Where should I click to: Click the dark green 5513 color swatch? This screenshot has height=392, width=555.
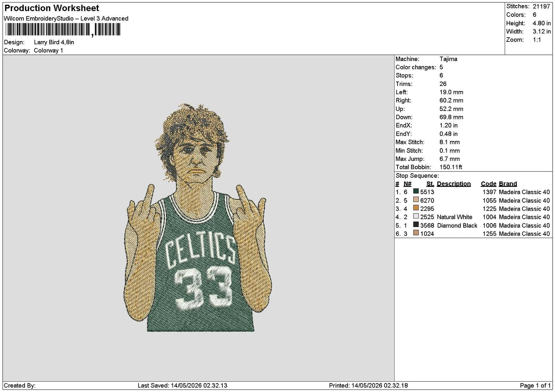point(416,192)
